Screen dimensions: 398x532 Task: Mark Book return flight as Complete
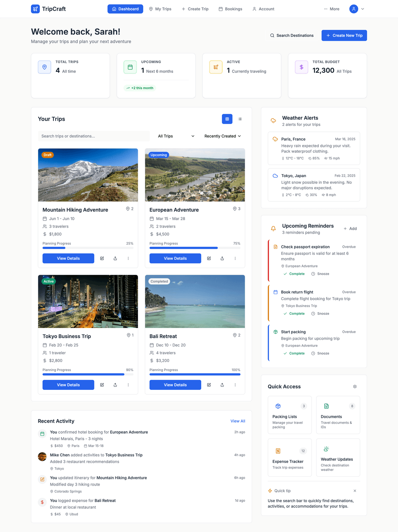click(294, 313)
